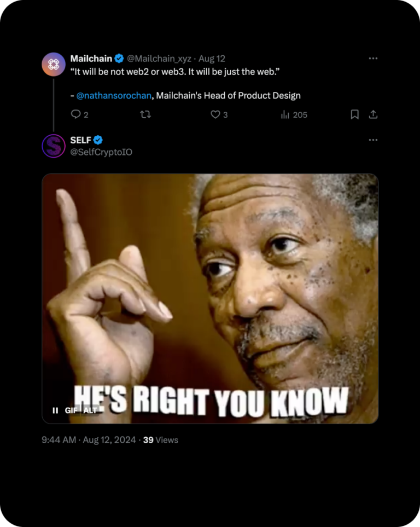Image resolution: width=420 pixels, height=527 pixels.
Task: Like the Mailchain tweet with heart icon
Action: pyautogui.click(x=215, y=114)
